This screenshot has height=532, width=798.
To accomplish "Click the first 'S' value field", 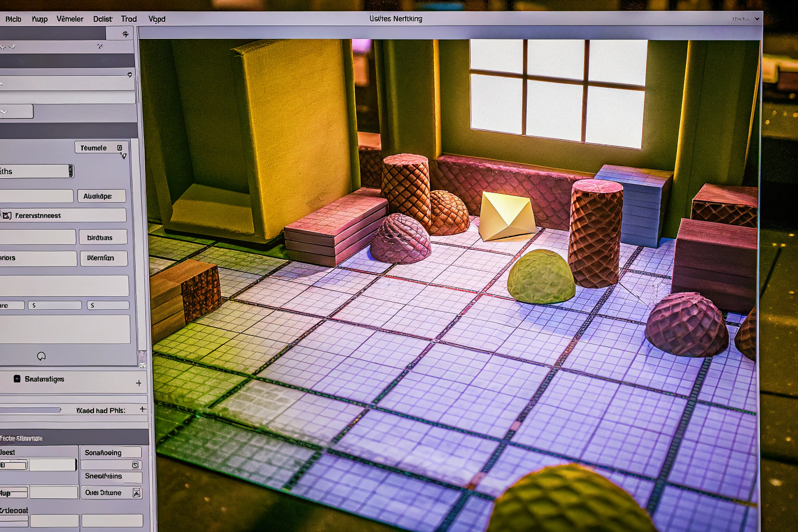I will (55, 305).
